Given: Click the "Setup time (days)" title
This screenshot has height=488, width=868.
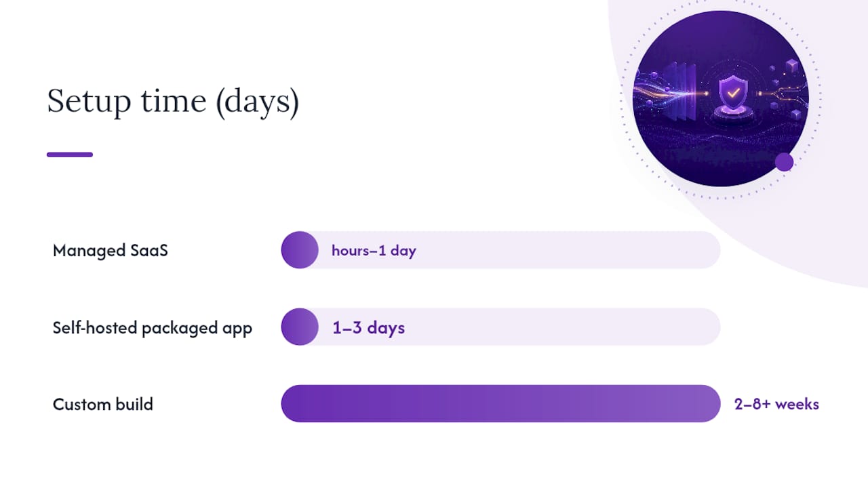Looking at the screenshot, I should pyautogui.click(x=173, y=102).
